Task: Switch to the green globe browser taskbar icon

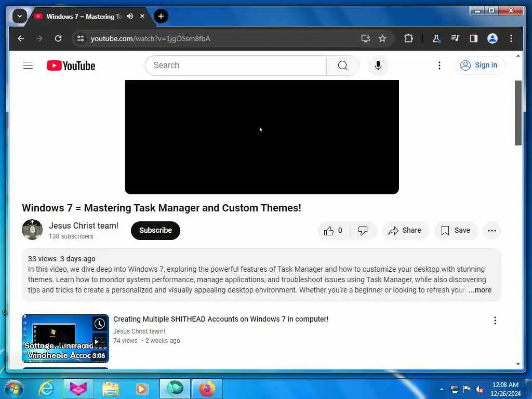Action: click(175, 389)
